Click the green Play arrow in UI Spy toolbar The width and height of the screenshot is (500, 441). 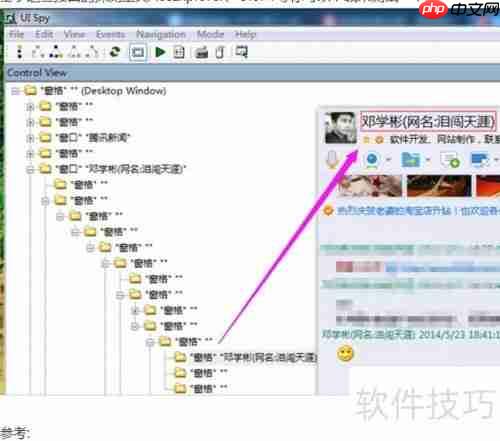(160, 52)
